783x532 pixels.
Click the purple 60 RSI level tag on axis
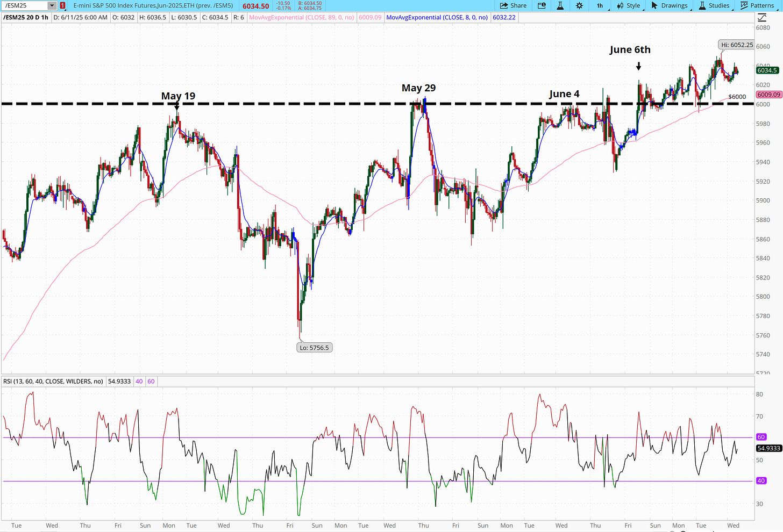[761, 437]
